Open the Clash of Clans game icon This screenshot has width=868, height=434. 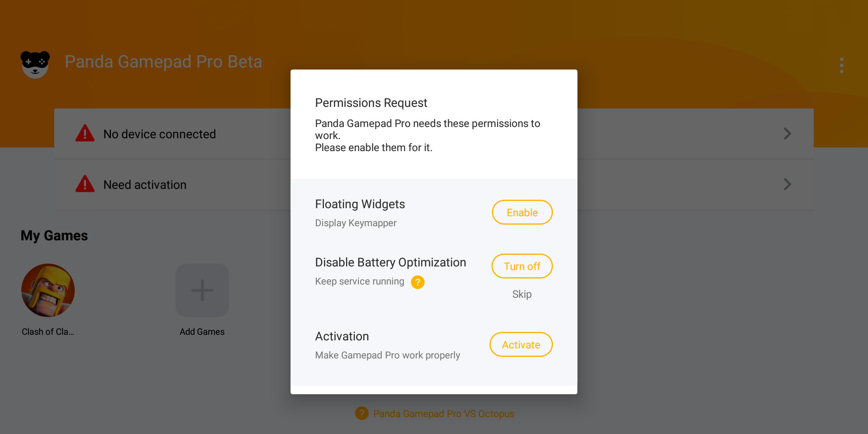48,290
